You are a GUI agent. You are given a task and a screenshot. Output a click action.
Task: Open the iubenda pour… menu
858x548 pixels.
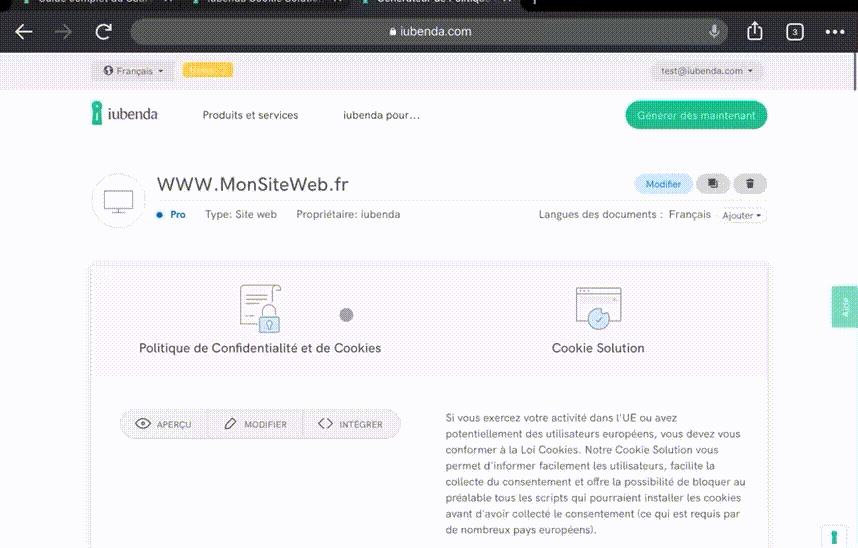[x=381, y=115]
